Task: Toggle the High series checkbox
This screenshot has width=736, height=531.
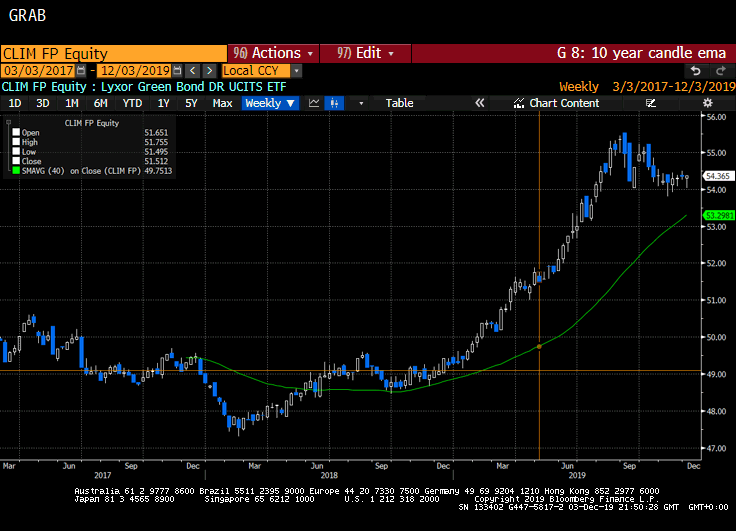Action: click(x=16, y=142)
